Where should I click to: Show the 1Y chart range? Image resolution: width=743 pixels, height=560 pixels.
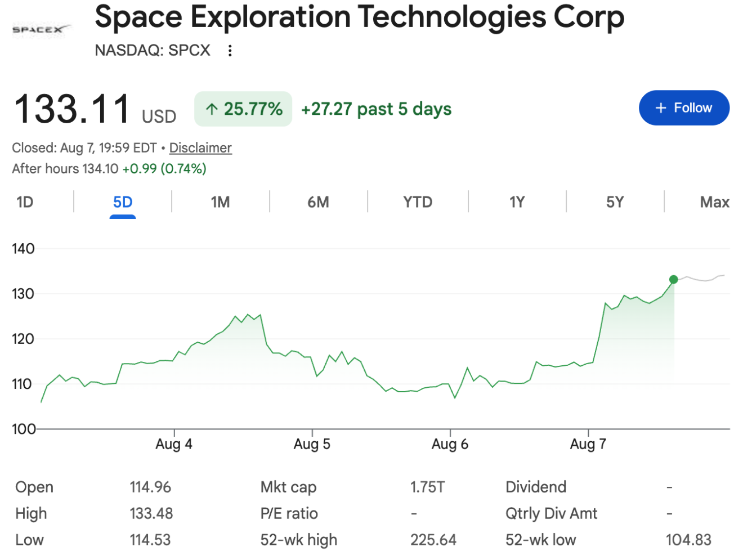[x=517, y=202]
